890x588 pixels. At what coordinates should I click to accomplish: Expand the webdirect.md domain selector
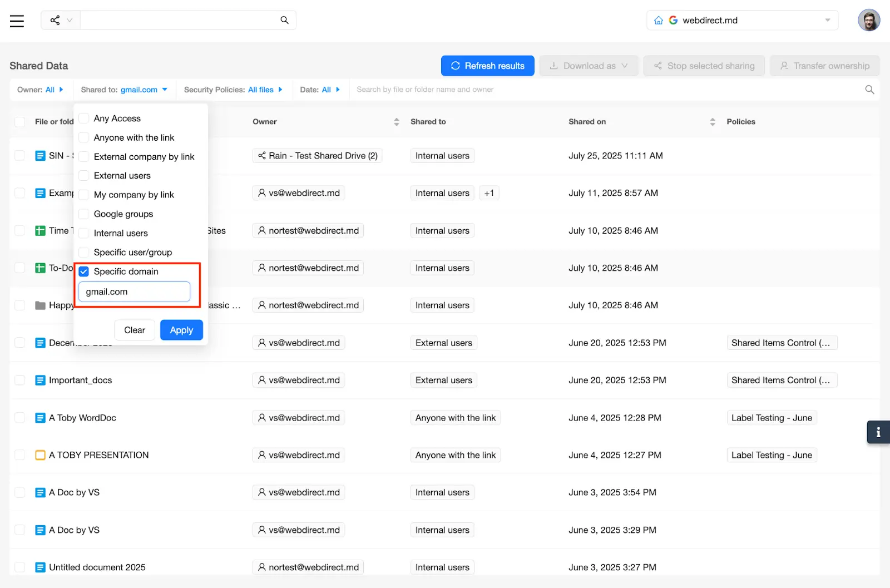coord(827,21)
